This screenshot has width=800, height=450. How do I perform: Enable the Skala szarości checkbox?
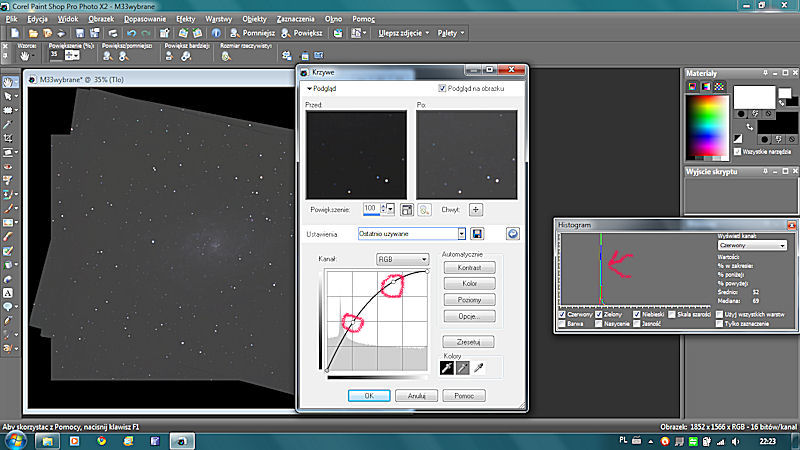(672, 315)
